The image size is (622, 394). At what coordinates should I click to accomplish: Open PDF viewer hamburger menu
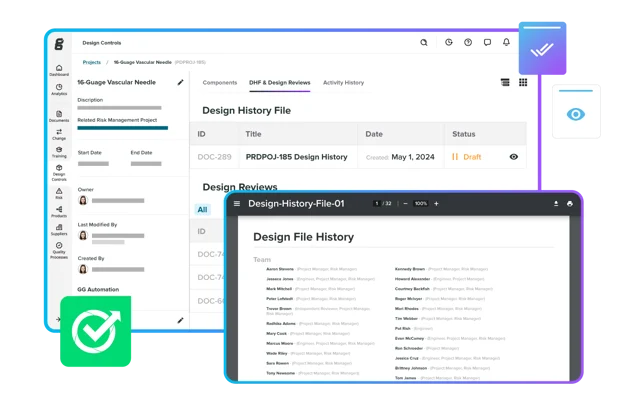pos(237,204)
